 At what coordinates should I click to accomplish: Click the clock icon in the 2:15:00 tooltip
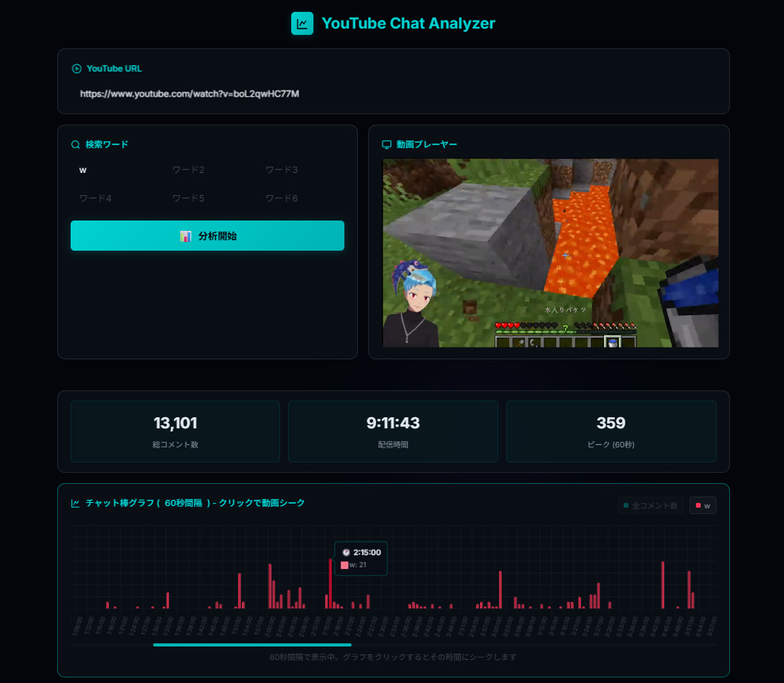[x=346, y=552]
